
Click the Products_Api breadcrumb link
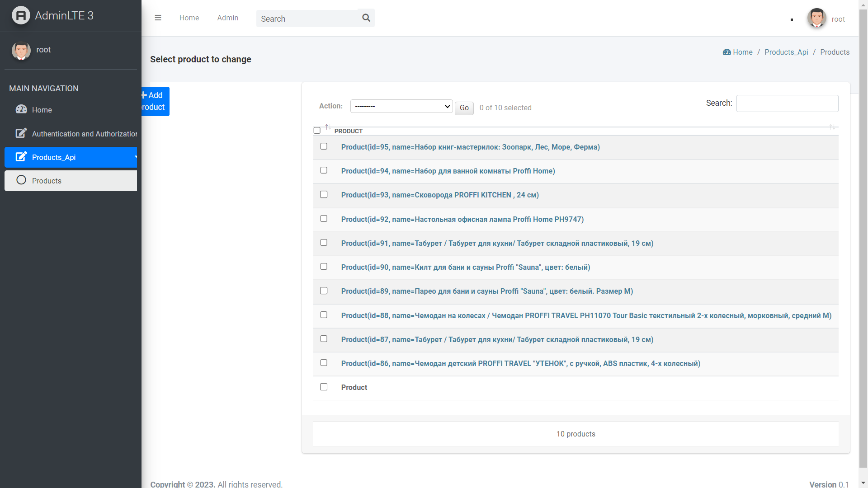click(786, 52)
